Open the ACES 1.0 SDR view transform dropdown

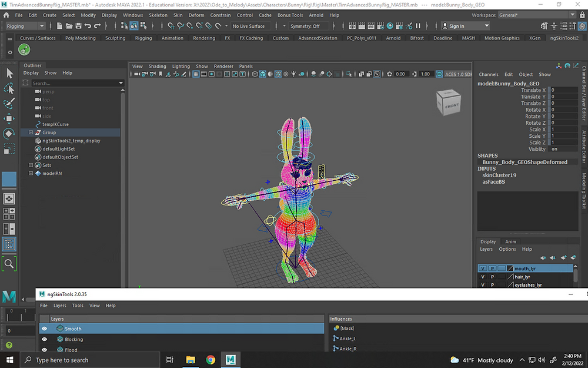tap(458, 74)
